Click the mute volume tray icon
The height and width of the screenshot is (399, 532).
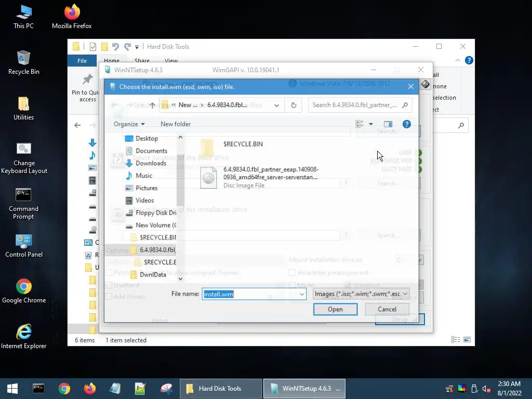click(x=486, y=389)
